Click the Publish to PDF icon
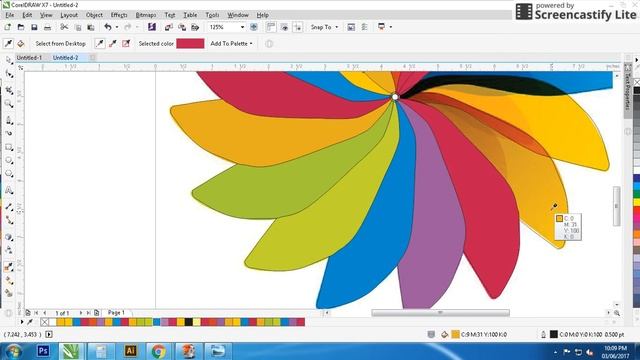Screen dimensions: 640x360 [195, 27]
